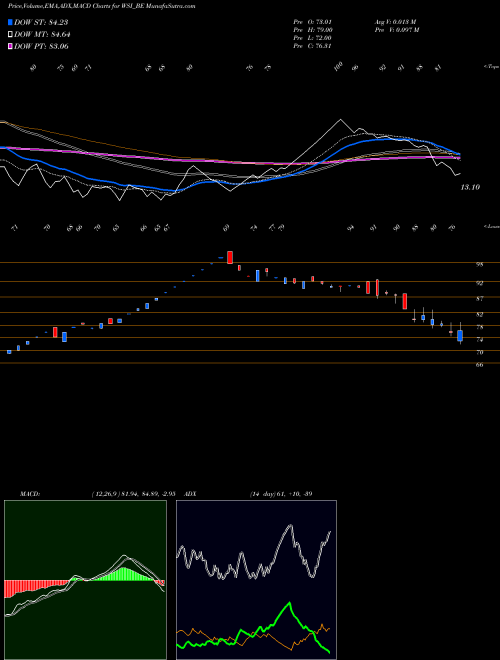Click the 74 price axis label
Screen dimensions: 500x660
click(479, 340)
